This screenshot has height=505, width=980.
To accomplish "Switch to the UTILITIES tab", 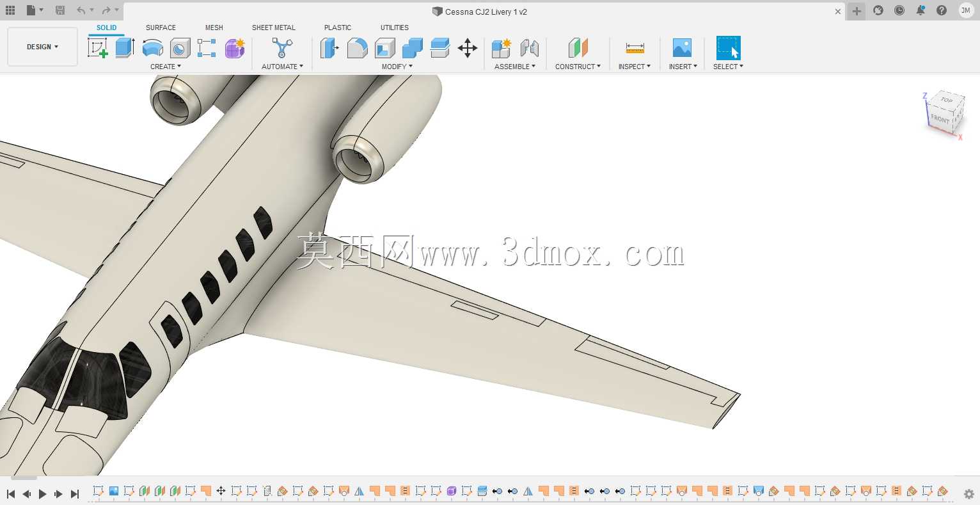I will [x=395, y=28].
